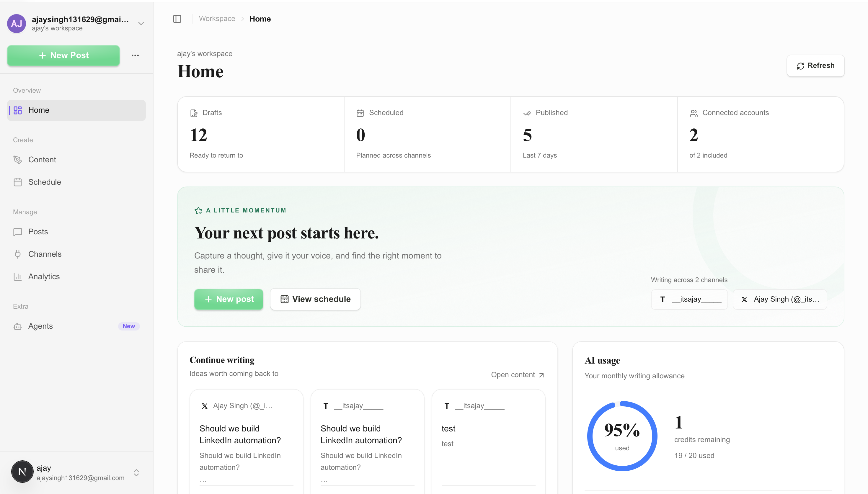Click the New badge beside Agents
Screen dimensions: 868x494
[129, 326]
